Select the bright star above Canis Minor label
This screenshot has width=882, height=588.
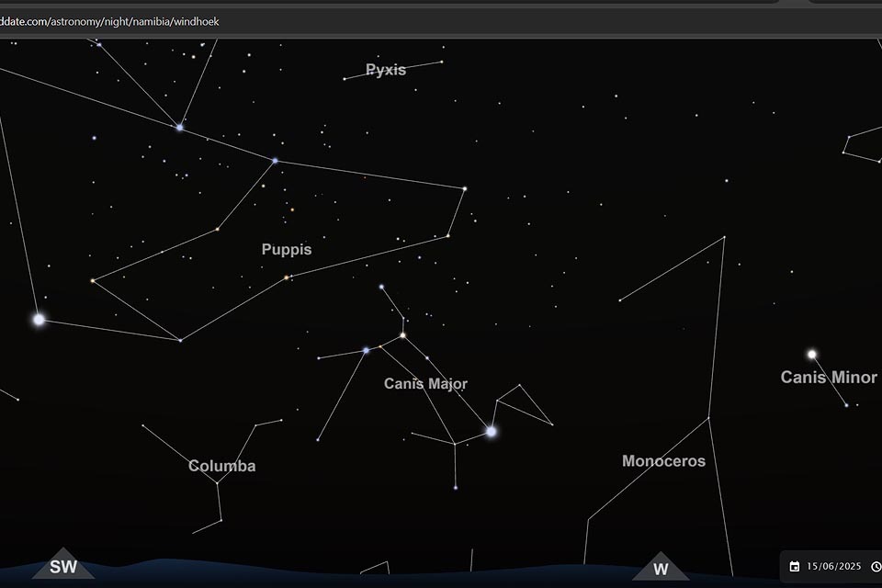[x=811, y=354]
